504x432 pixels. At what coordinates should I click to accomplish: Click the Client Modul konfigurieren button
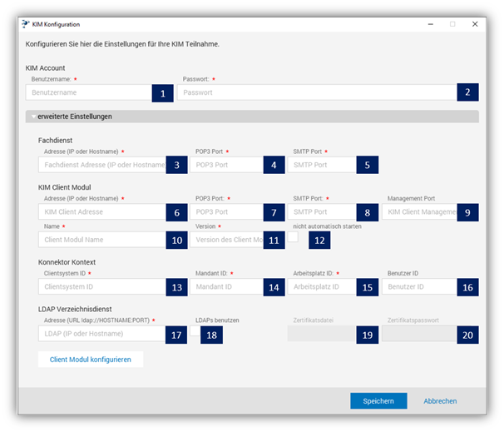point(91,360)
